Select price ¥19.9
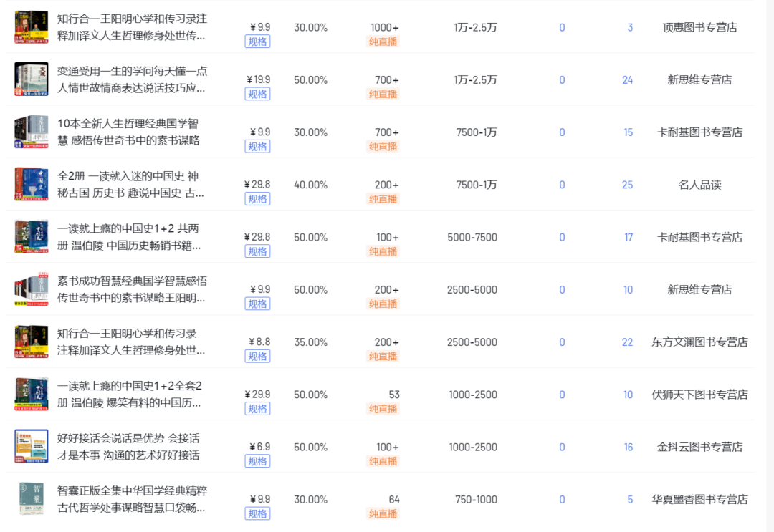The width and height of the screenshot is (774, 532). [x=258, y=79]
